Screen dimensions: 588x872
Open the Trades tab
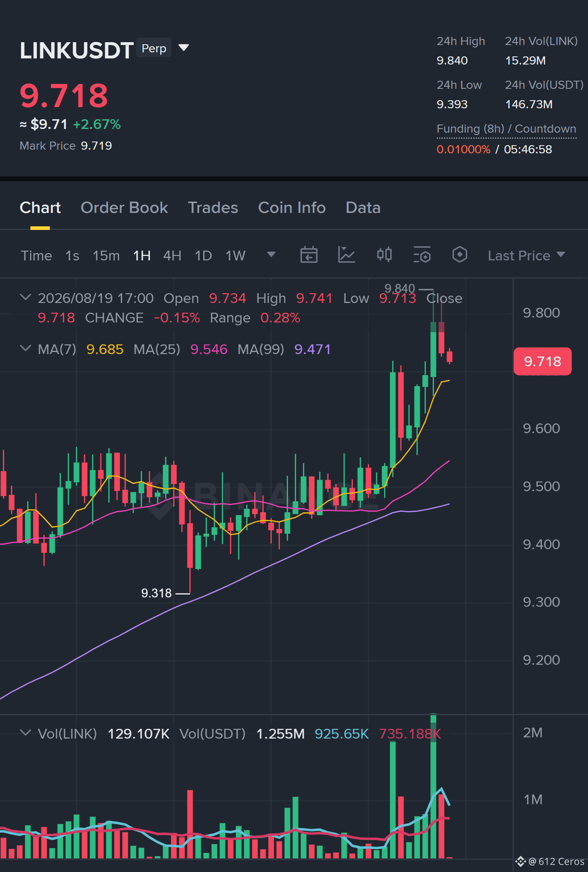coord(213,208)
